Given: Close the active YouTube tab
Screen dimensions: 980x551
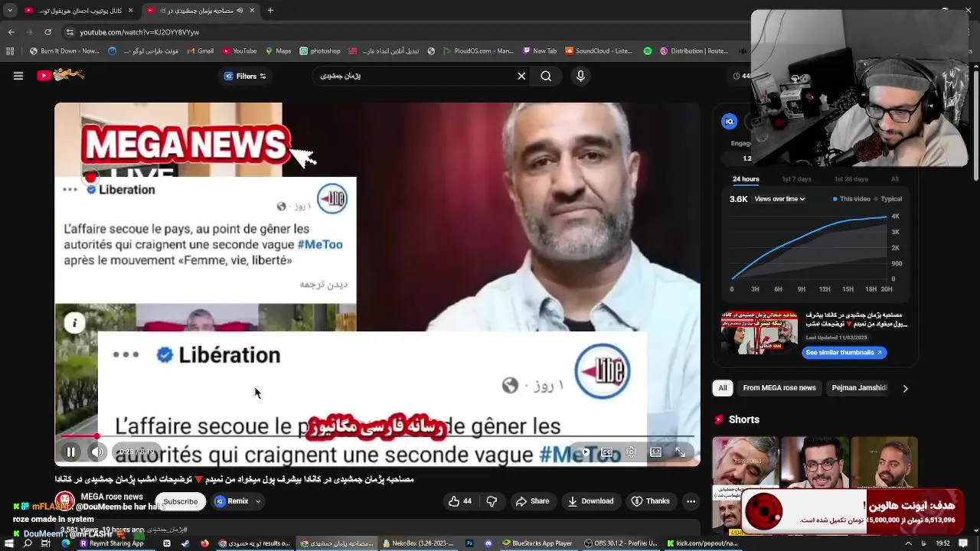Looking at the screenshot, I should coord(253,11).
